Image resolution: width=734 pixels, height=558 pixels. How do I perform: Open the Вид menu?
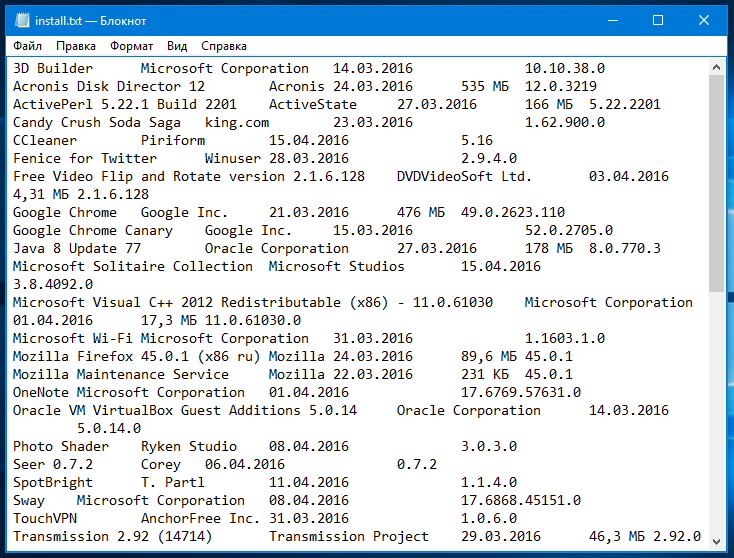(177, 46)
